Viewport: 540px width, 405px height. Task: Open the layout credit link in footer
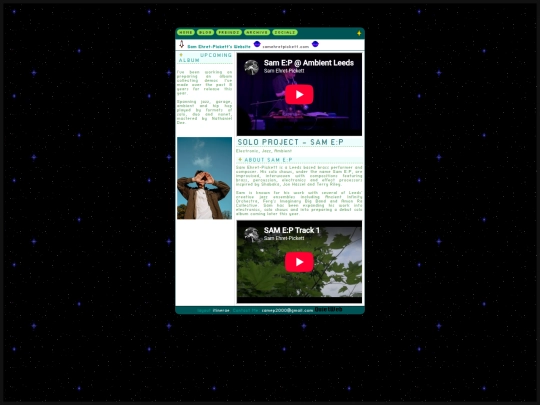221,310
